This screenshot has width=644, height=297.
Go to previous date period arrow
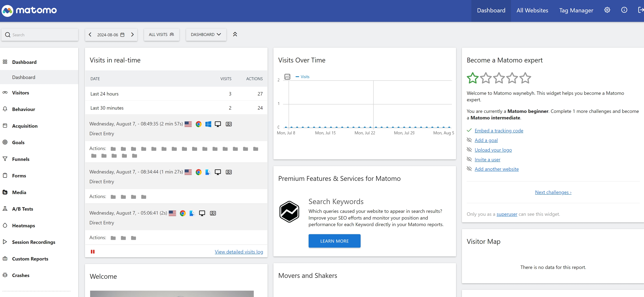90,35
